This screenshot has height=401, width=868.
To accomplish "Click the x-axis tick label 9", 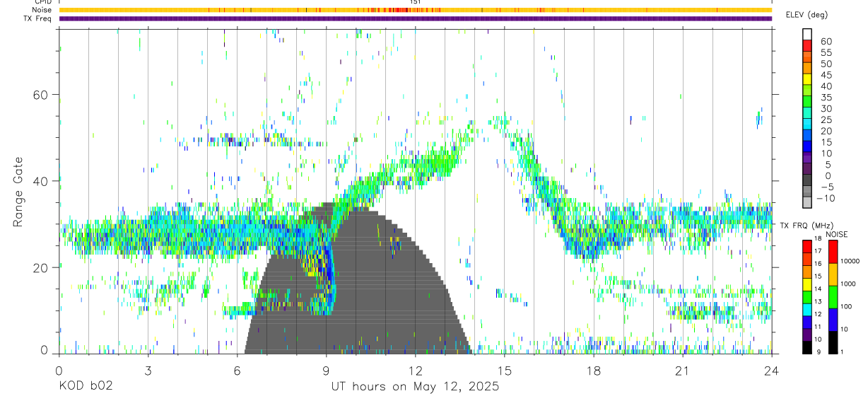I will pyautogui.click(x=326, y=371).
